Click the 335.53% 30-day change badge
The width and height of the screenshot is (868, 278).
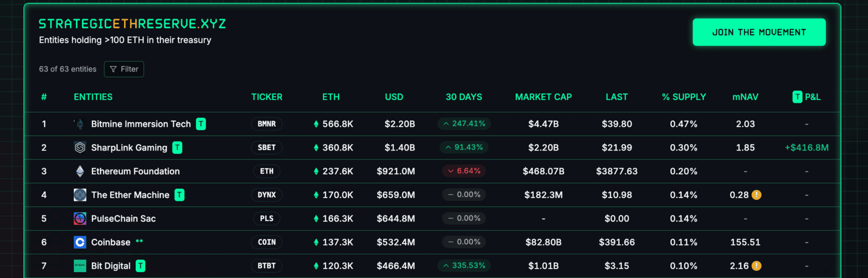[x=464, y=266]
